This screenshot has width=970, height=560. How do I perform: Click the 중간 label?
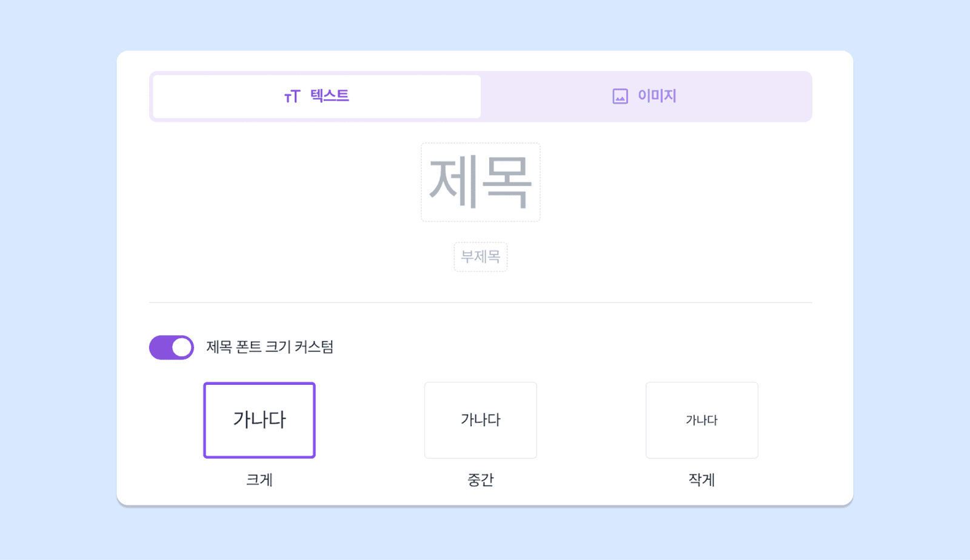[x=481, y=480]
